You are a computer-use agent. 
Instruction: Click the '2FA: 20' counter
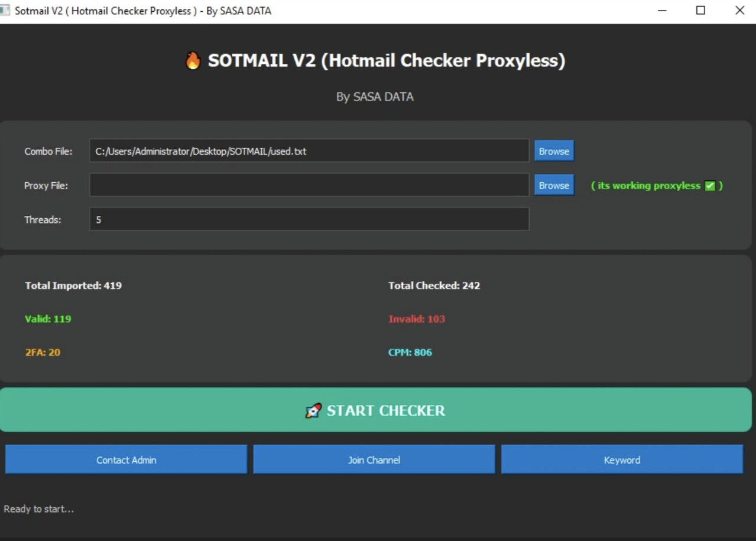click(x=43, y=352)
